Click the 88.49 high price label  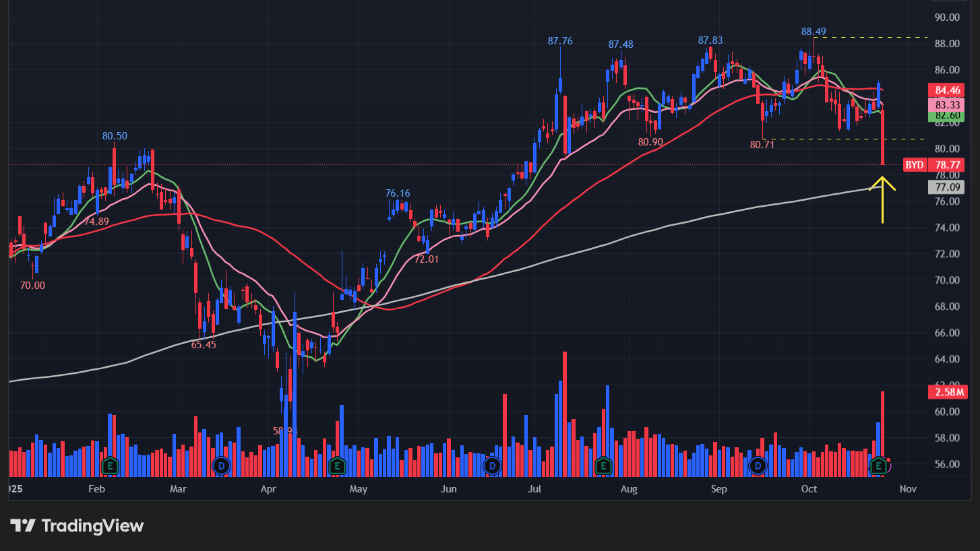pyautogui.click(x=813, y=32)
